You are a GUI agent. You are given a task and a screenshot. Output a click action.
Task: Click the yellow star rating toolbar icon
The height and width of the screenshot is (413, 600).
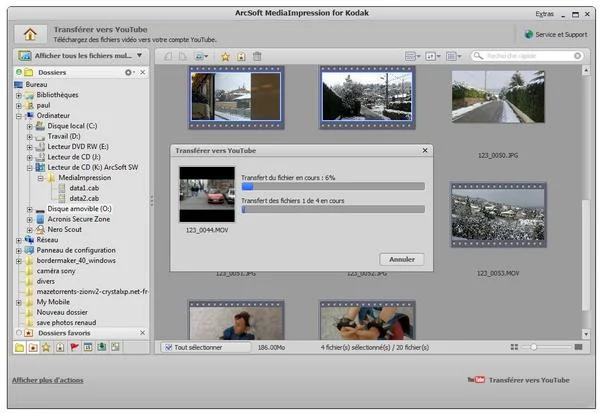tap(225, 57)
